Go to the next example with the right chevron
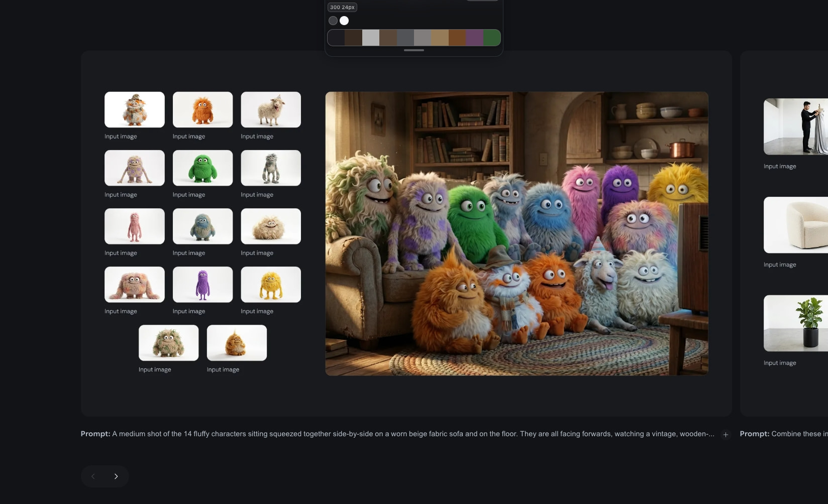The image size is (828, 504). pyautogui.click(x=116, y=476)
